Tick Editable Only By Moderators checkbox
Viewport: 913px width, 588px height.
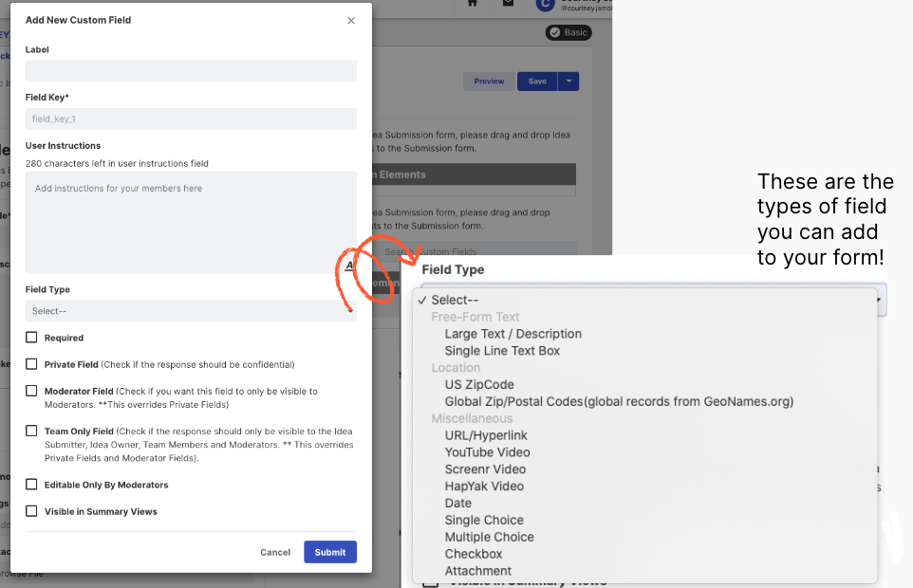pyautogui.click(x=31, y=485)
